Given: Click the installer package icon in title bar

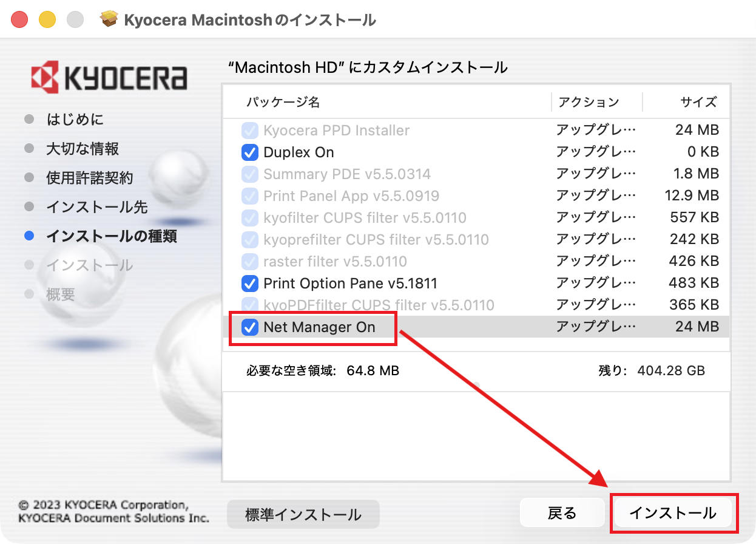Looking at the screenshot, I should click(x=109, y=20).
